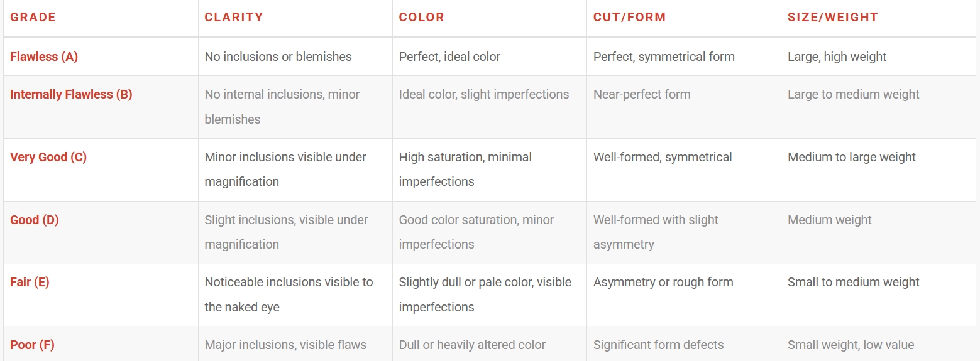Select the Internally Flawless (B) grade label
980x361 pixels.
71,94
